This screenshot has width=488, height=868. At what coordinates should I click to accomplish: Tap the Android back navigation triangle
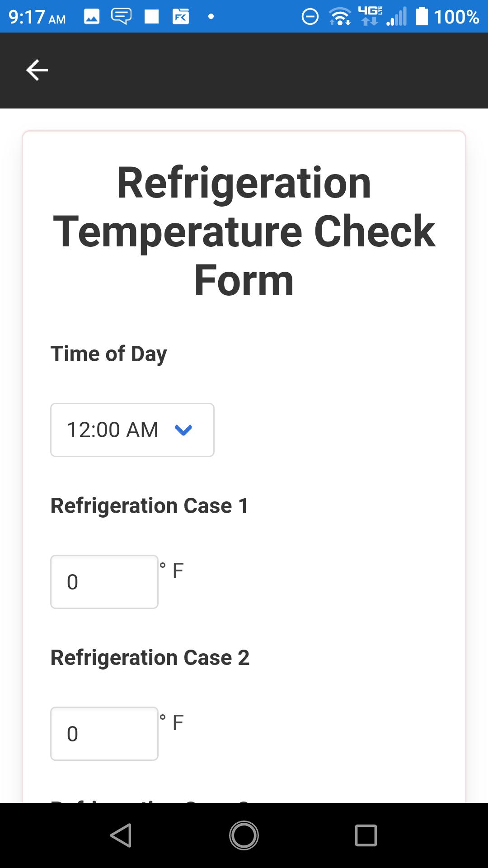click(x=121, y=835)
